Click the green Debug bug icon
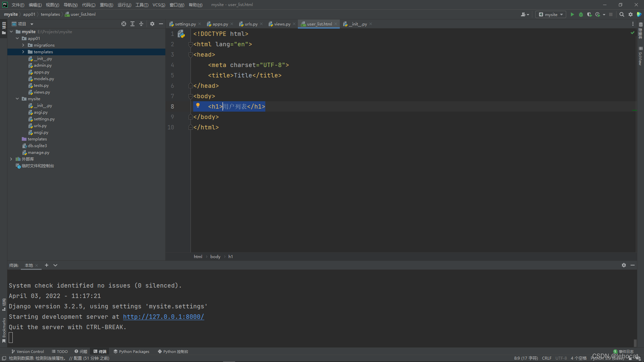Image resolution: width=644 pixels, height=362 pixels. [x=581, y=14]
